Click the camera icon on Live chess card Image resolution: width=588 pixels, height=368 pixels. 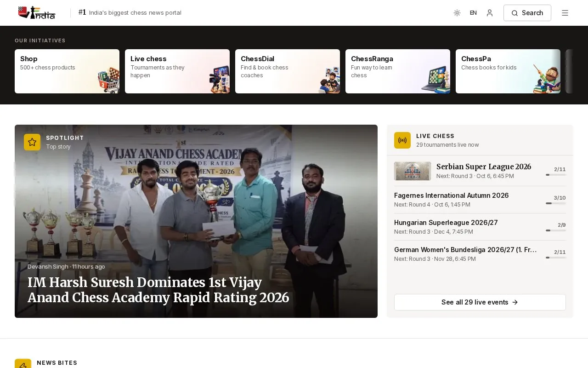(x=219, y=79)
